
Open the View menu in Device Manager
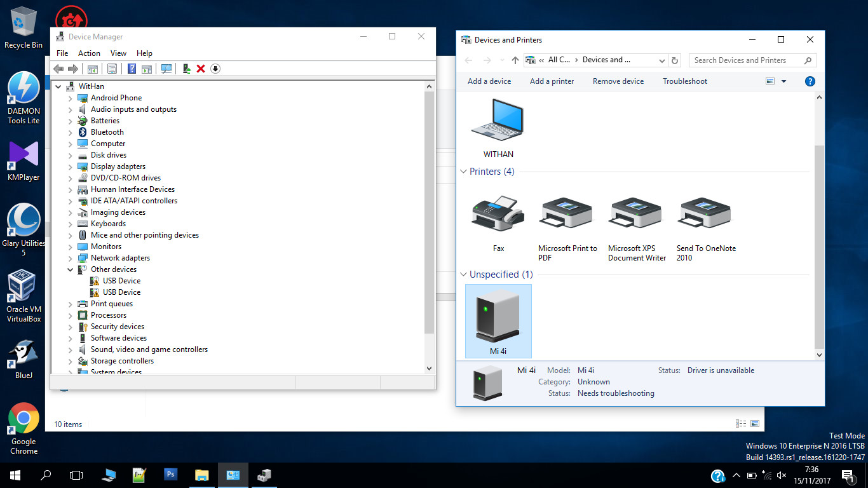[118, 53]
